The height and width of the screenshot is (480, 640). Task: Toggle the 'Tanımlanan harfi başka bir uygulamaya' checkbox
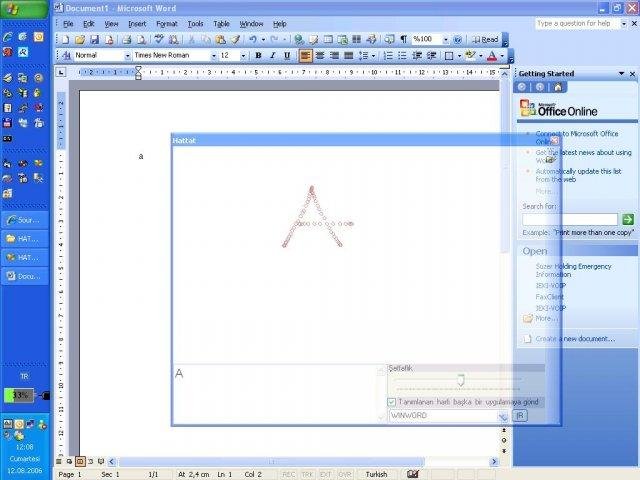click(x=391, y=402)
